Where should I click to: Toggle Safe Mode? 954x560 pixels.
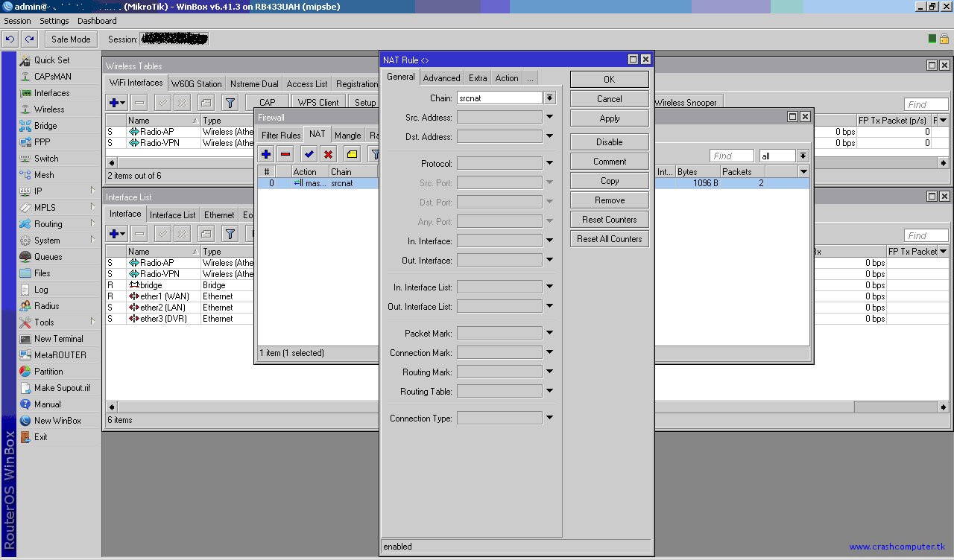click(x=71, y=39)
